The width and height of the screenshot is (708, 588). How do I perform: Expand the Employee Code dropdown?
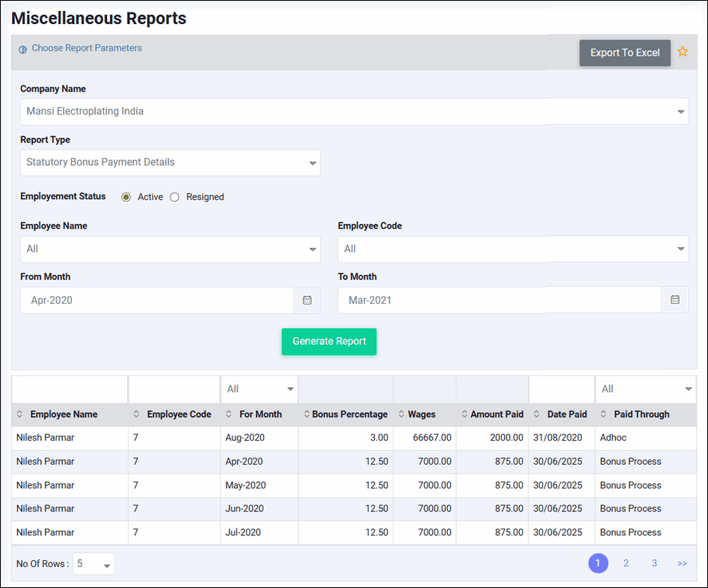pyautogui.click(x=681, y=249)
